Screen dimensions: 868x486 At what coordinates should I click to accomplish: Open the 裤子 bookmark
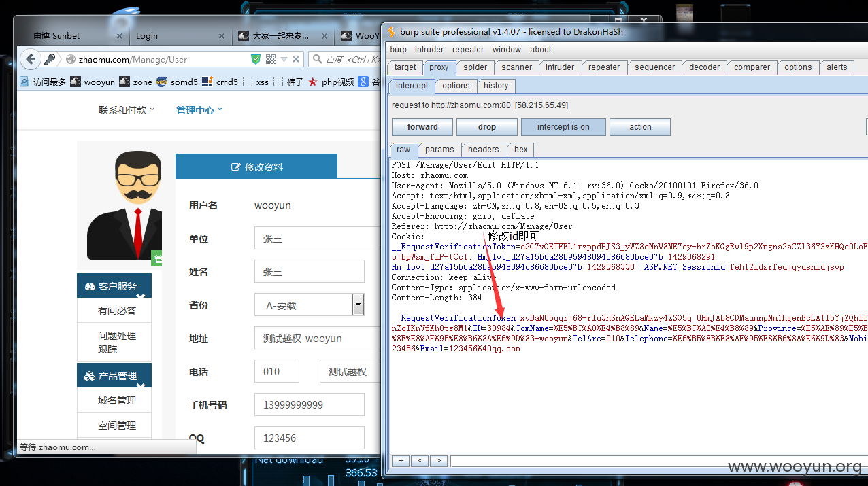(289, 82)
